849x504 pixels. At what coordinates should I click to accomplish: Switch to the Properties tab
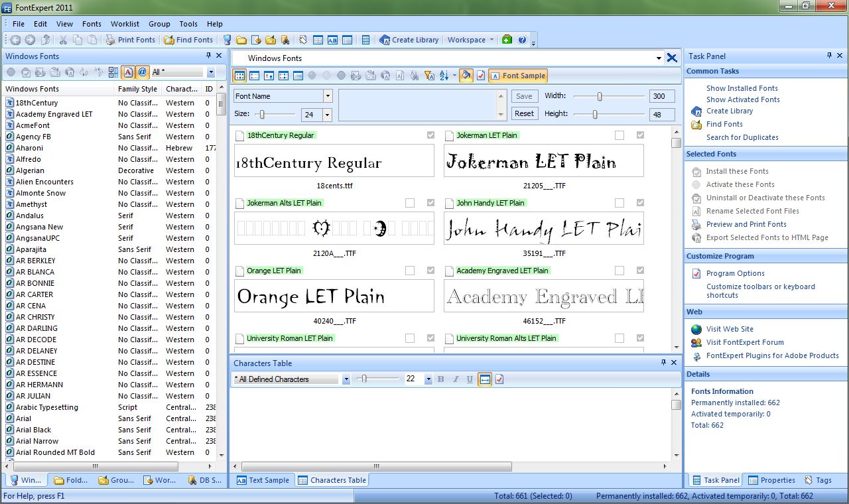(772, 480)
